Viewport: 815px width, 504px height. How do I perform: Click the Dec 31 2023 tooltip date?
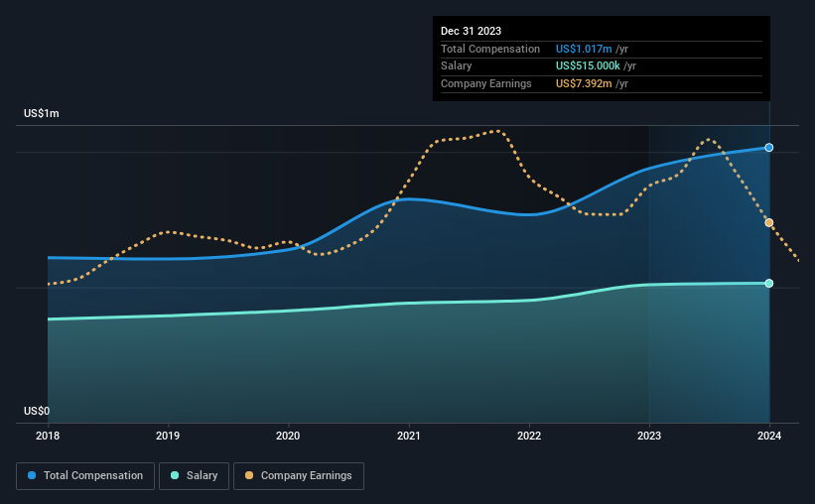coord(471,31)
